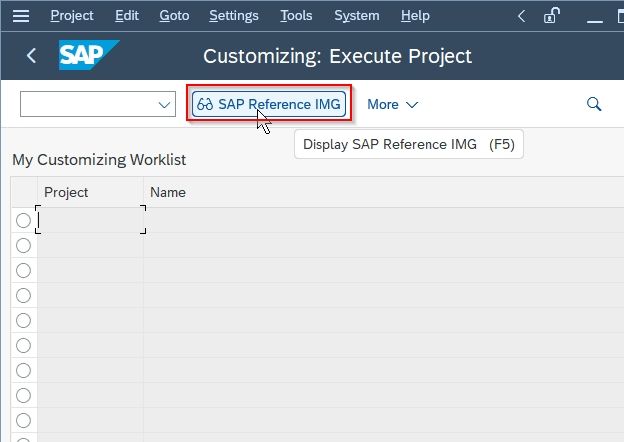624x442 pixels.
Task: Open the Goto menu
Action: (174, 16)
